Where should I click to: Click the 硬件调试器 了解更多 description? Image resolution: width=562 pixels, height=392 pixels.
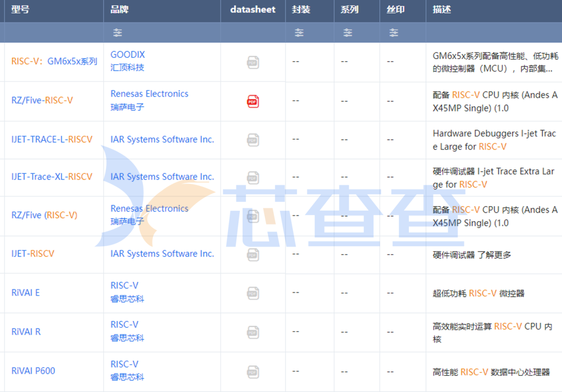pos(471,255)
